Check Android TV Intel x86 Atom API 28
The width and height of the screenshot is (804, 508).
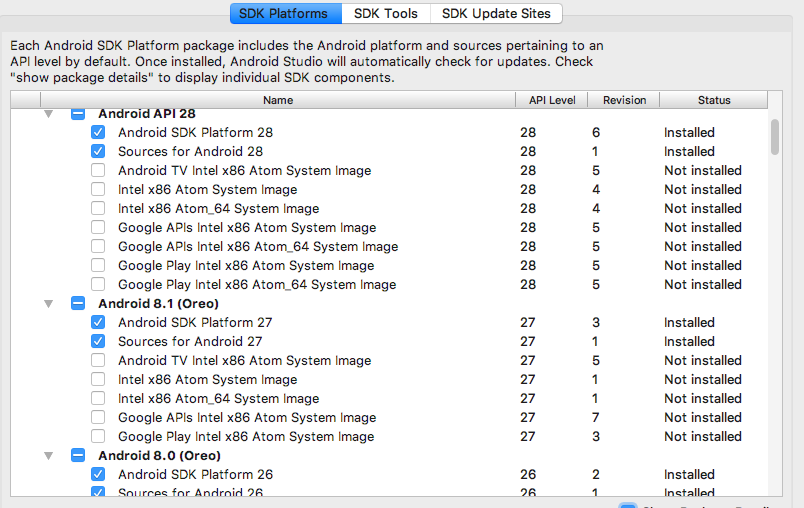coord(98,170)
